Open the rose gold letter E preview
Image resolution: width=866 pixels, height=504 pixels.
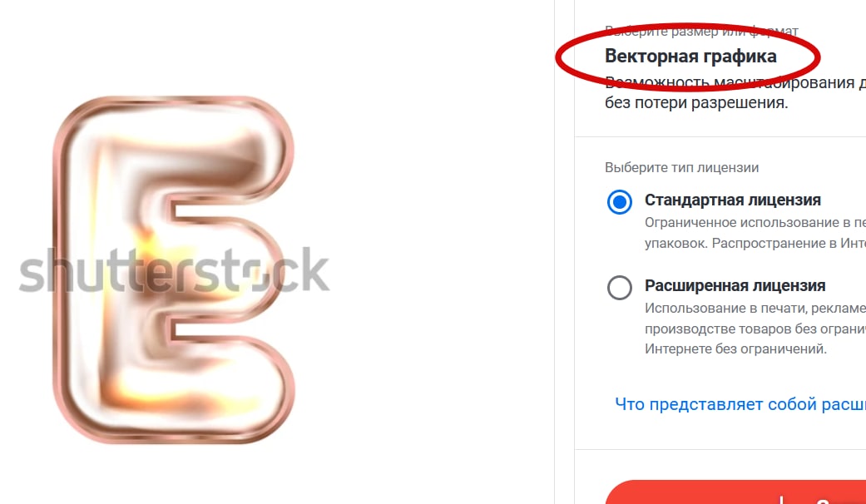pyautogui.click(x=173, y=269)
